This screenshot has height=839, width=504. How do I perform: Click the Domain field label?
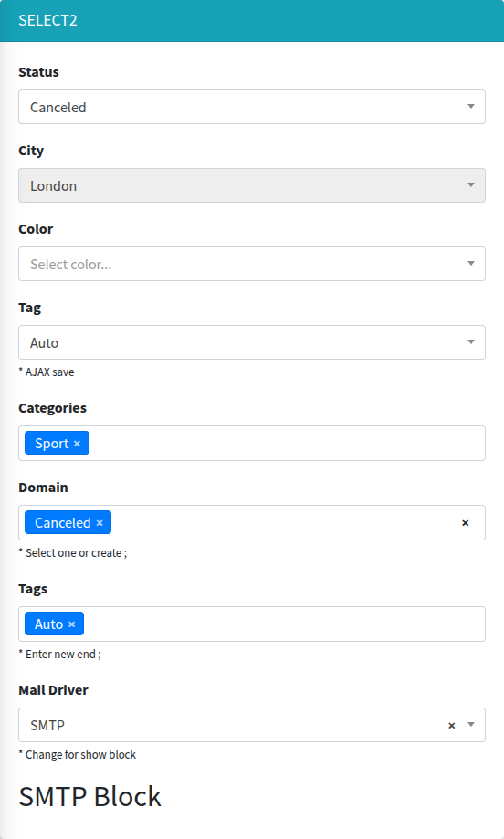tap(43, 488)
